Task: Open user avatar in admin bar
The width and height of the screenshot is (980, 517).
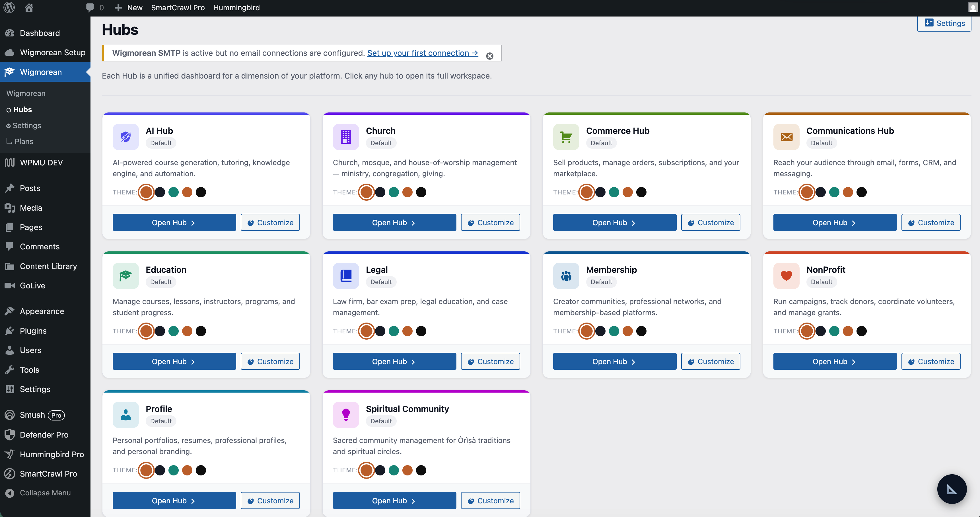Action: click(x=973, y=8)
